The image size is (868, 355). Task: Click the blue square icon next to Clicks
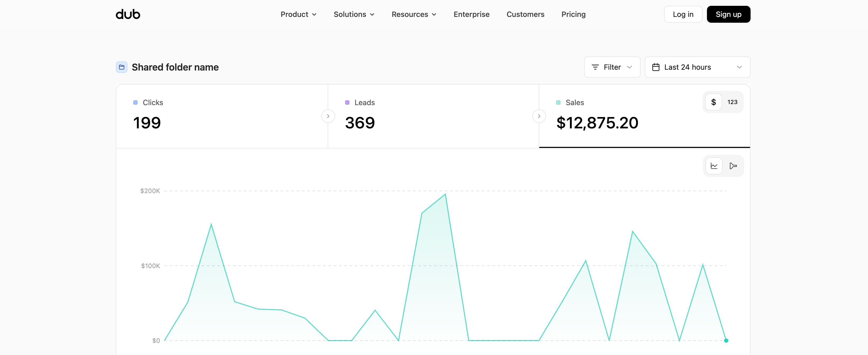tap(135, 103)
